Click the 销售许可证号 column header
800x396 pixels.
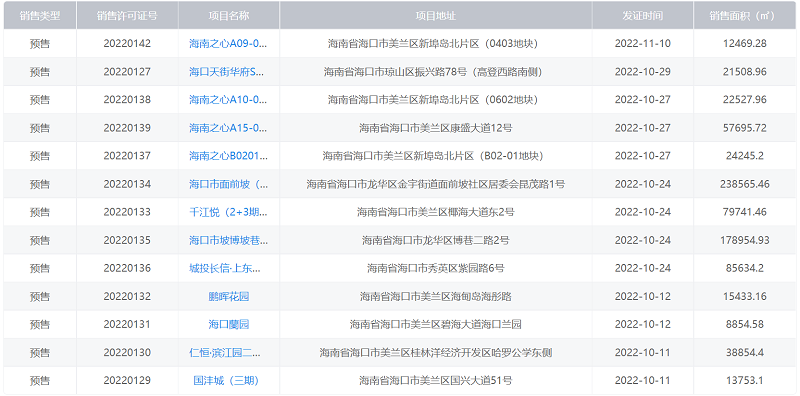[127, 15]
